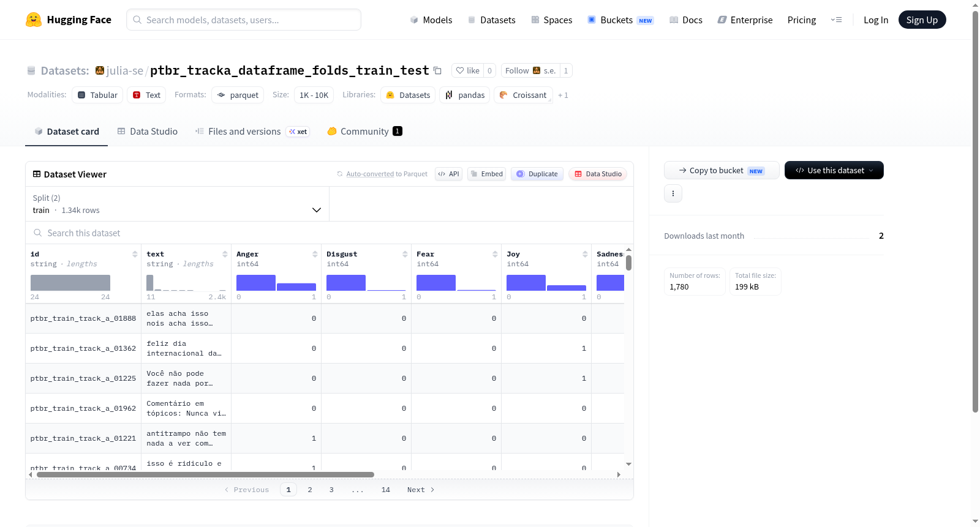Click row id ptbr_train_track_a_01221

(83, 438)
